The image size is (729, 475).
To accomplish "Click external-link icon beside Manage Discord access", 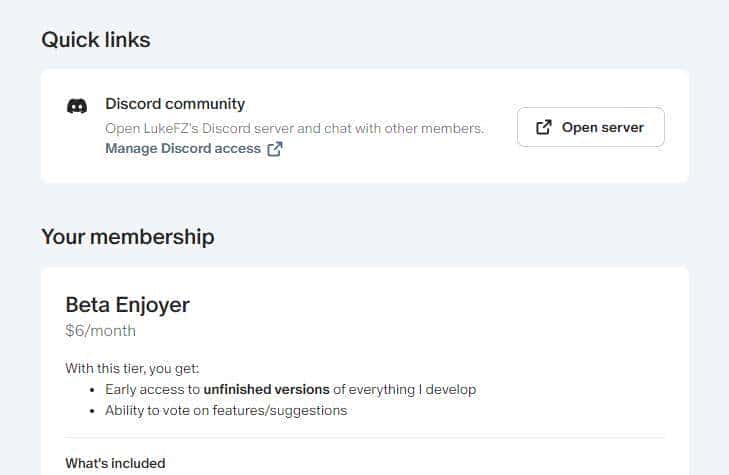I will point(275,149).
